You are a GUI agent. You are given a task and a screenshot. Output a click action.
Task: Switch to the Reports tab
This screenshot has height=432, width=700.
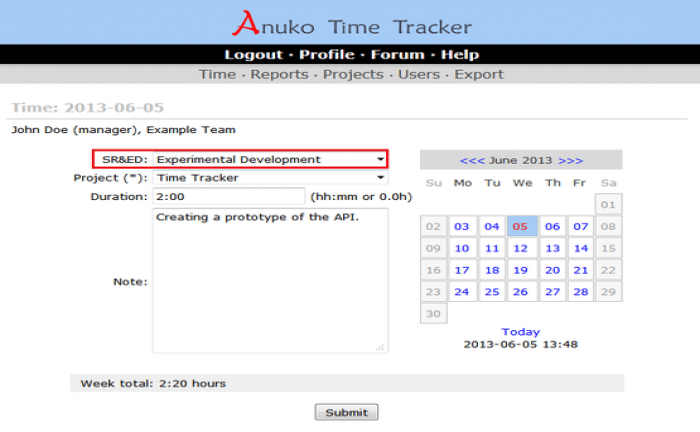pos(279,74)
